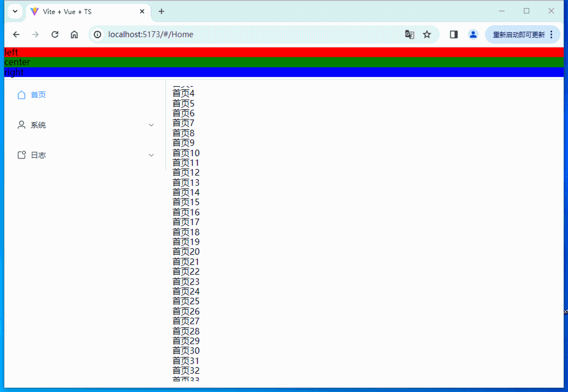Click the browser back arrow
The image size is (568, 392).
point(16,35)
